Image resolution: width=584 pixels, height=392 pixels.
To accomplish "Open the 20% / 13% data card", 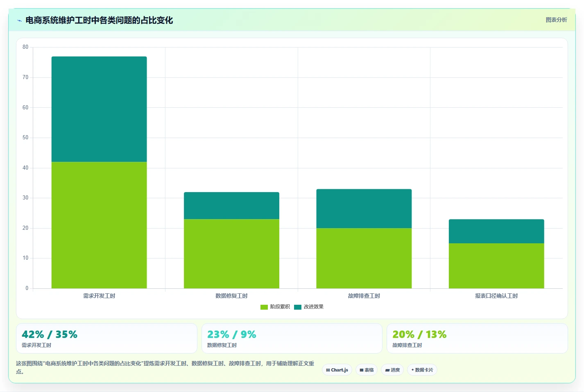I will tap(477, 338).
